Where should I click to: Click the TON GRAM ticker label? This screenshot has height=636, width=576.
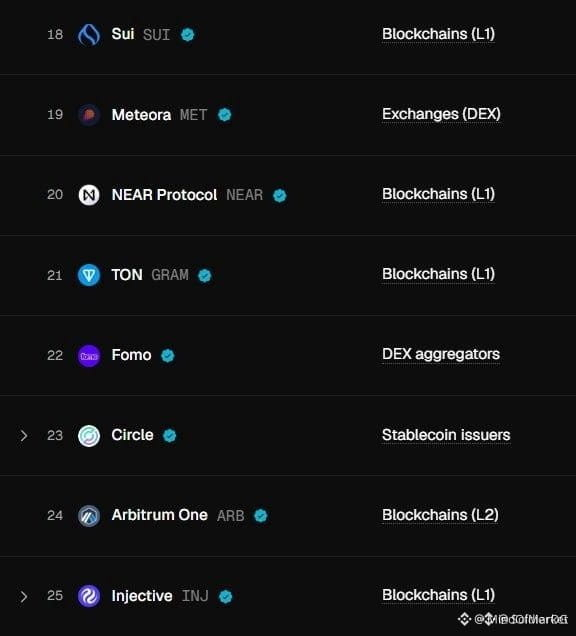pos(170,275)
